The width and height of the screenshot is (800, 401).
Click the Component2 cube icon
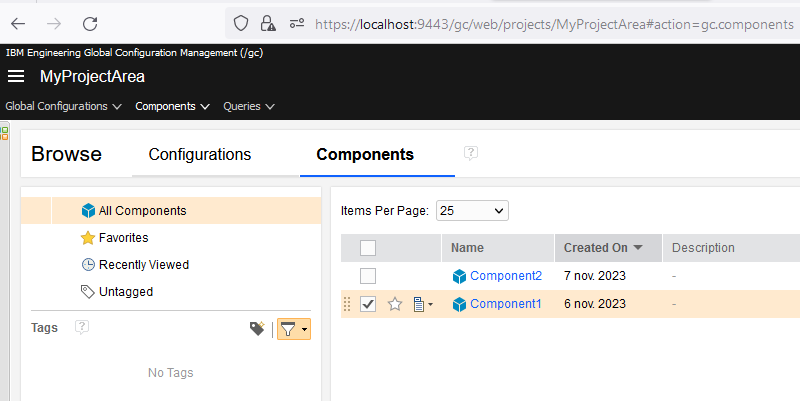[x=459, y=277]
